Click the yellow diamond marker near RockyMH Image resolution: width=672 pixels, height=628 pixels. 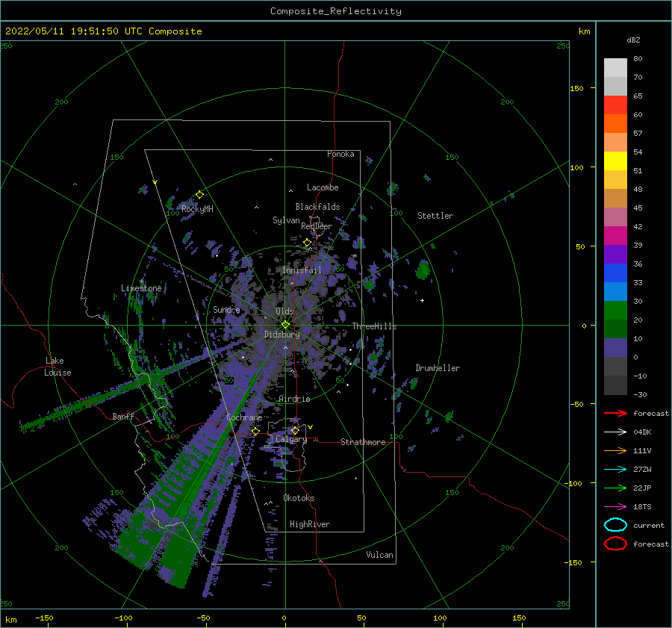pos(199,195)
